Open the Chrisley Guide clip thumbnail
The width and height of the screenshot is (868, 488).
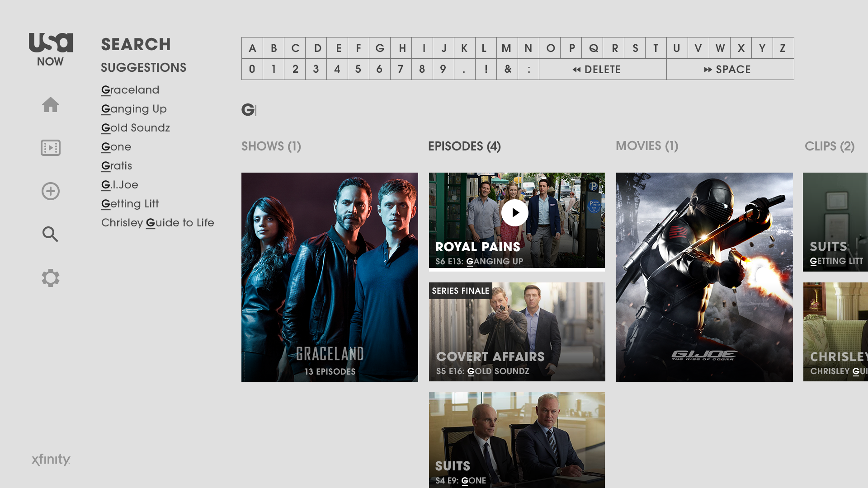(x=835, y=332)
